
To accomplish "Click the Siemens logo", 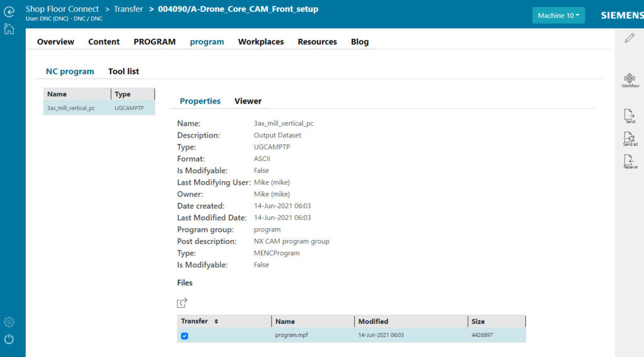I will [622, 16].
